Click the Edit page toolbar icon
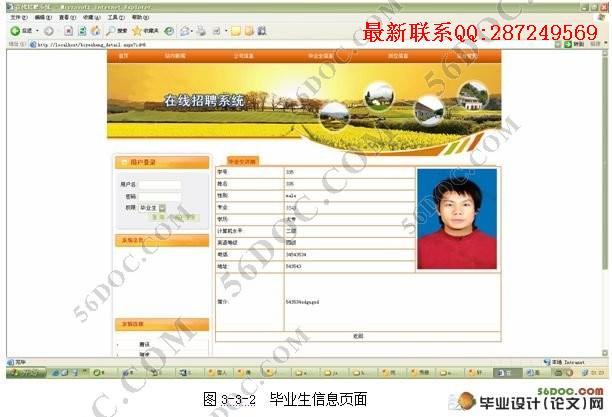Image resolution: width=612 pixels, height=417 pixels. pos(217,31)
